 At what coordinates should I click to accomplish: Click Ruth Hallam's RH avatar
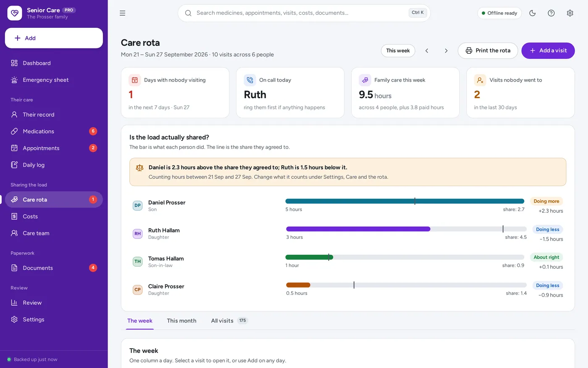(x=138, y=234)
